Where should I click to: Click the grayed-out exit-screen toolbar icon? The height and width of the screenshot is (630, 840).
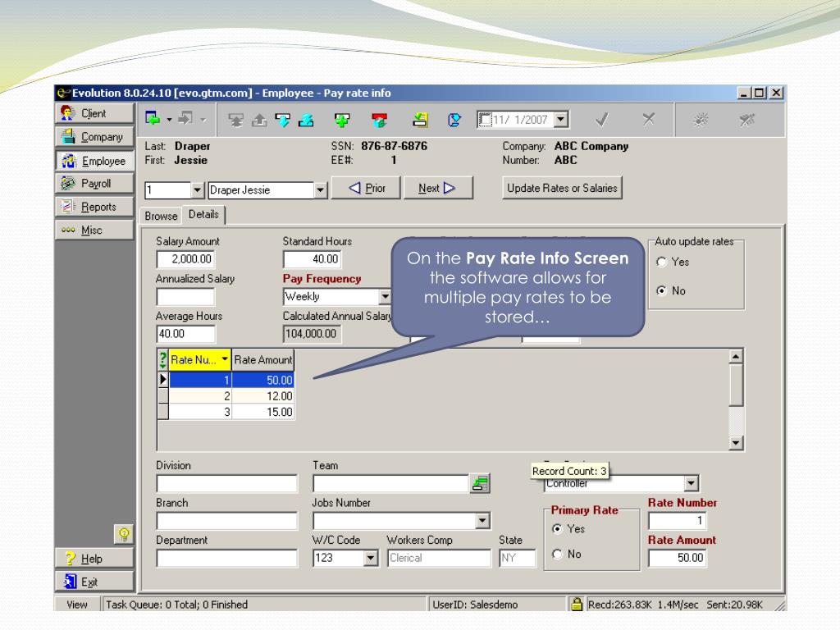point(185,118)
